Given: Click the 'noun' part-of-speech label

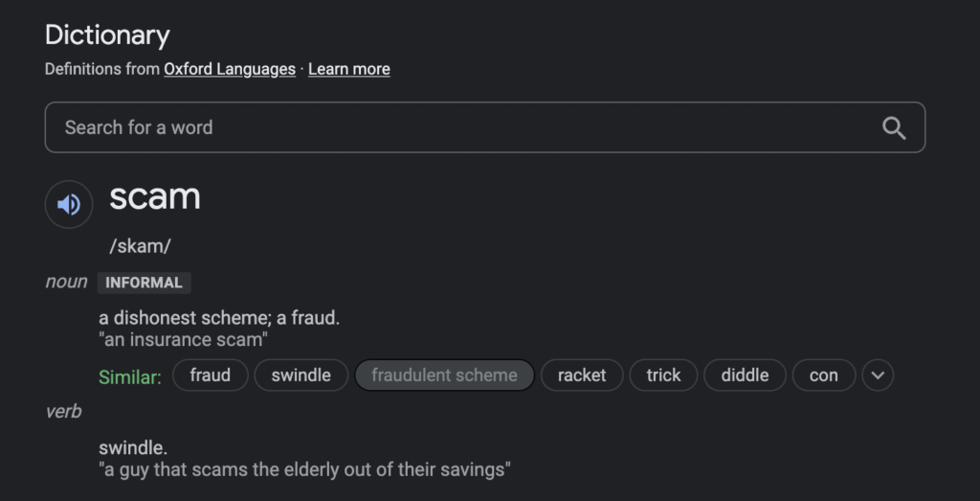Looking at the screenshot, I should tap(66, 282).
